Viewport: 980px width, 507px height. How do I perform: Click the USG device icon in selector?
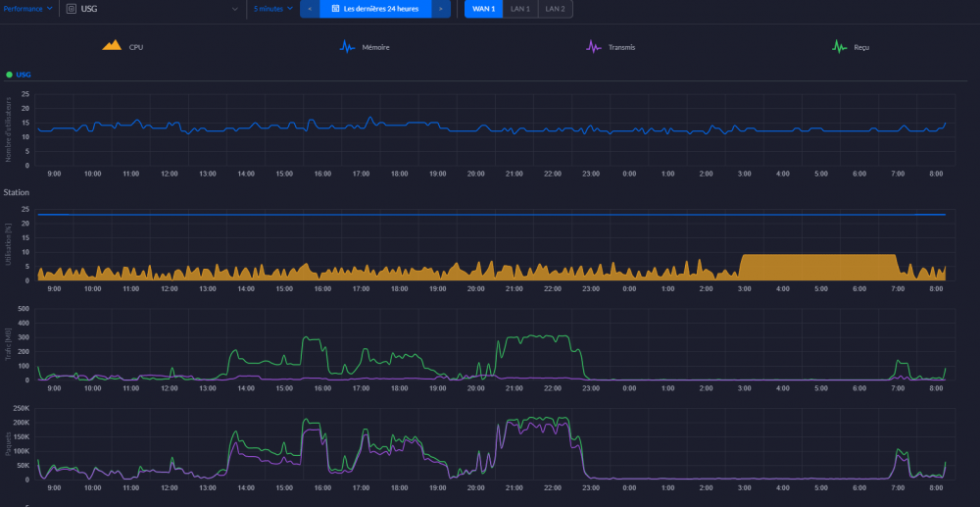(x=71, y=9)
